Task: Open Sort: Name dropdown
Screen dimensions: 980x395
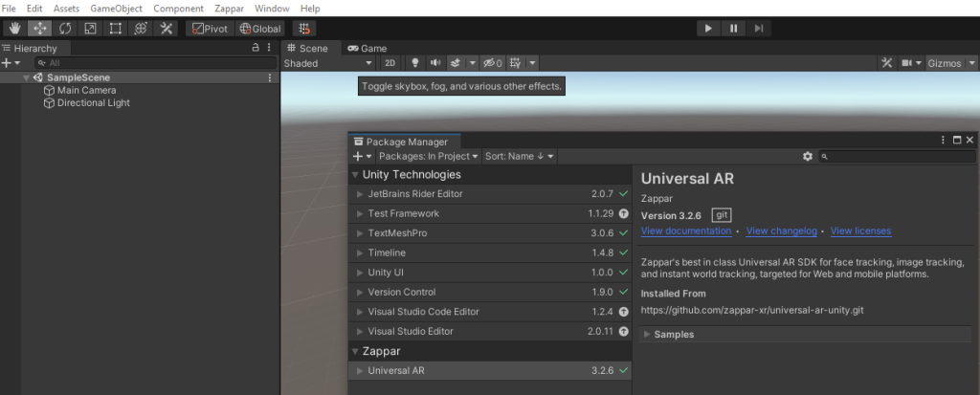Action: click(x=520, y=156)
